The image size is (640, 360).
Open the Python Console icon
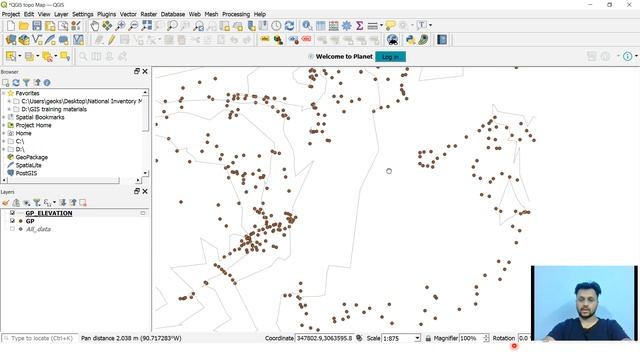pos(410,40)
